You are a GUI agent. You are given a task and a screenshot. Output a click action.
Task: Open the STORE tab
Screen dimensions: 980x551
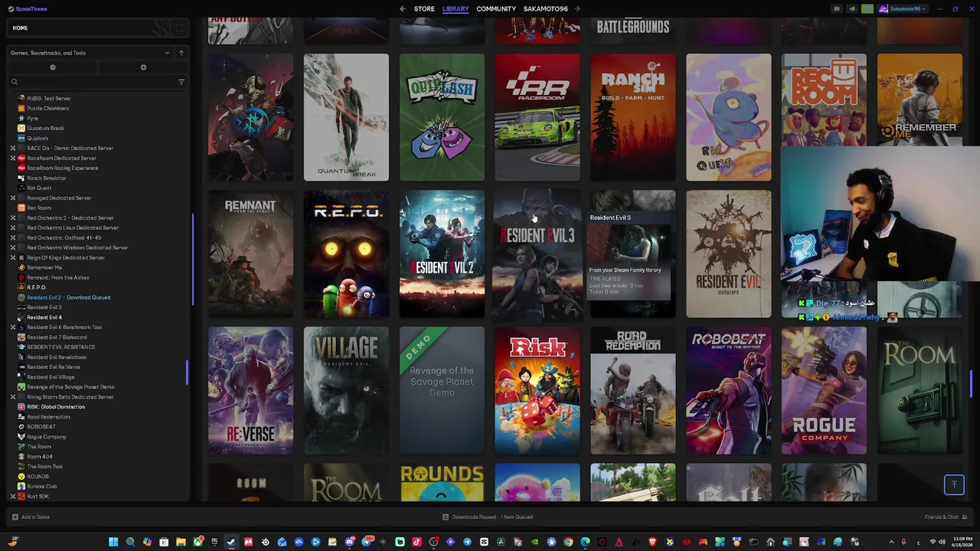(x=424, y=9)
